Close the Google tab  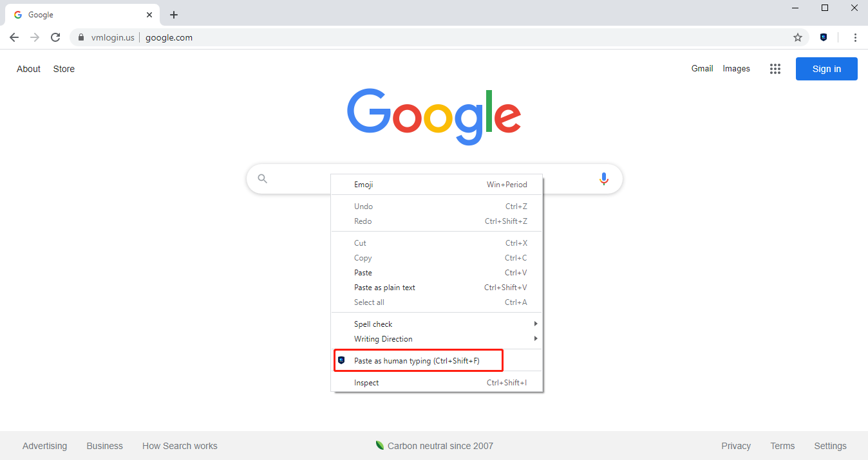pyautogui.click(x=149, y=15)
